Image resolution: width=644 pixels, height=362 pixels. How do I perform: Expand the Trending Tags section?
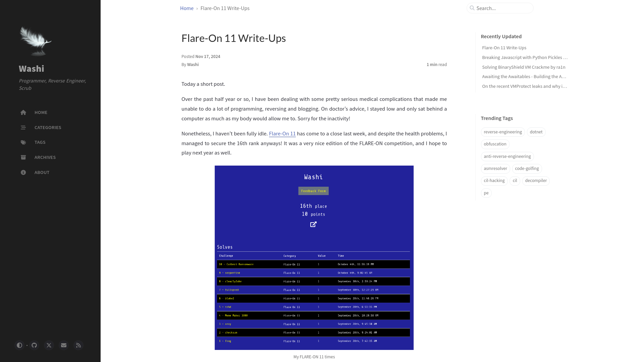click(x=497, y=118)
